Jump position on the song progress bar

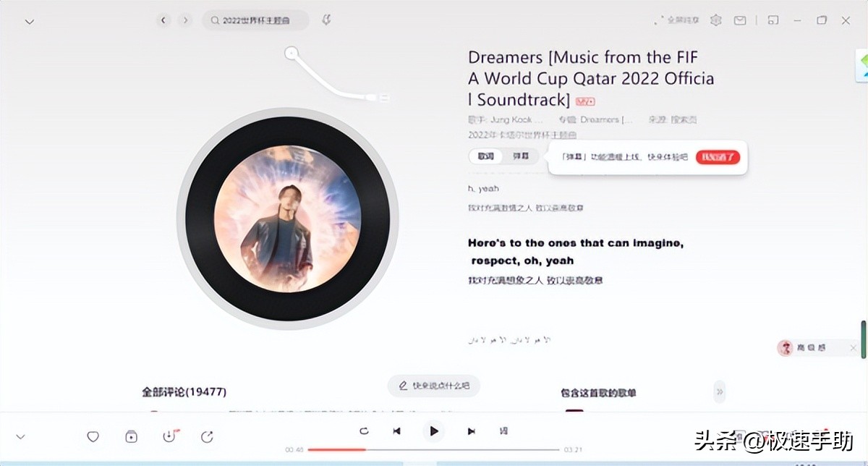434,449
